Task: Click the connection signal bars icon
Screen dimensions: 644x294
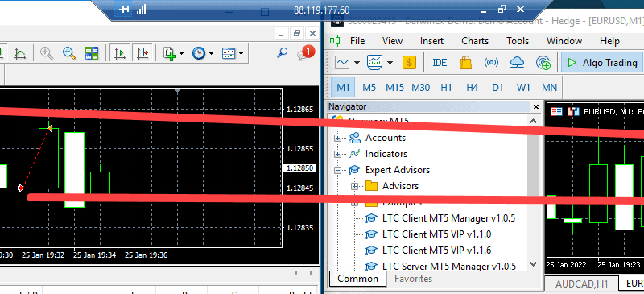Action: (142, 10)
